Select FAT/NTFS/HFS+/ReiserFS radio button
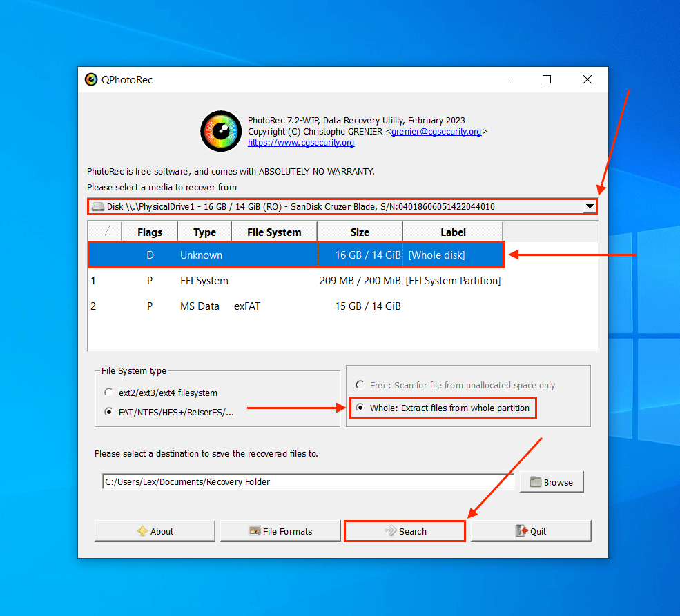 pos(108,412)
